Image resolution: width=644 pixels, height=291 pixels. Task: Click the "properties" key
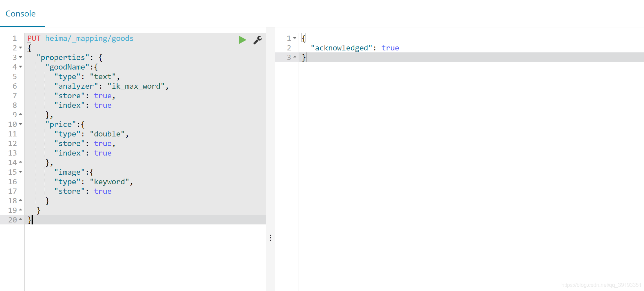63,57
